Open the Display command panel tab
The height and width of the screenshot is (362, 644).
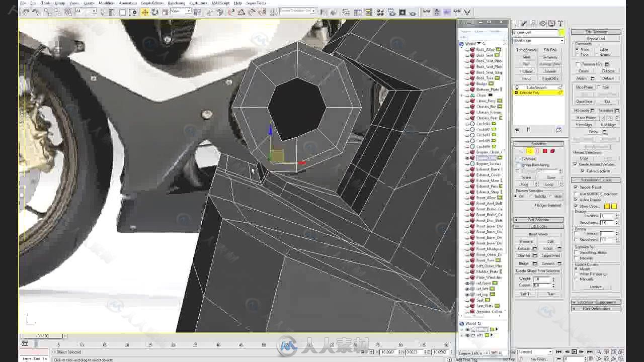tap(551, 24)
